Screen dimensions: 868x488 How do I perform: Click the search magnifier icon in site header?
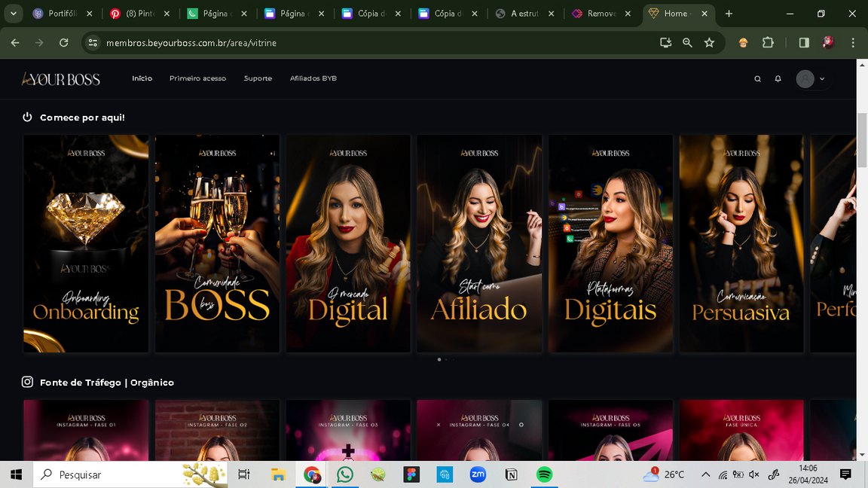tap(758, 79)
